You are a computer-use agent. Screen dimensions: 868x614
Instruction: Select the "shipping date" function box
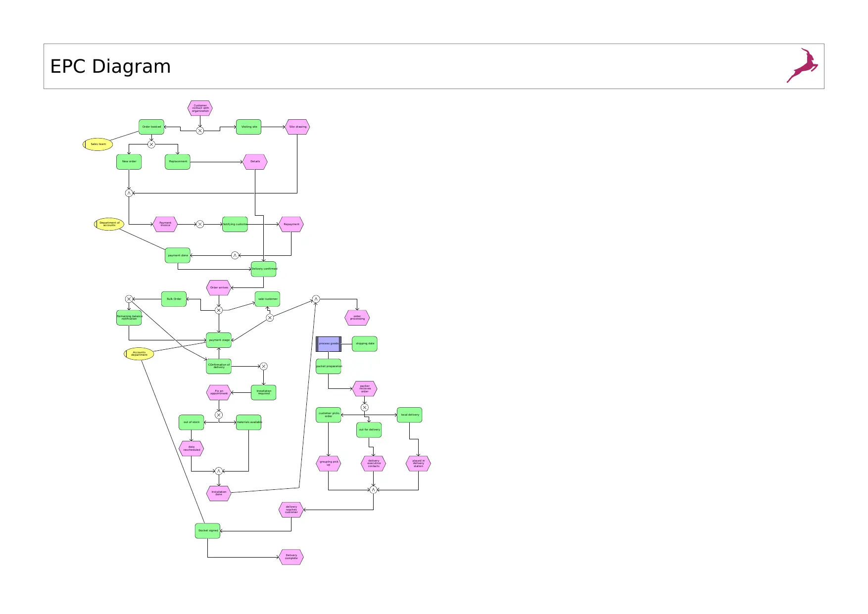coord(365,344)
